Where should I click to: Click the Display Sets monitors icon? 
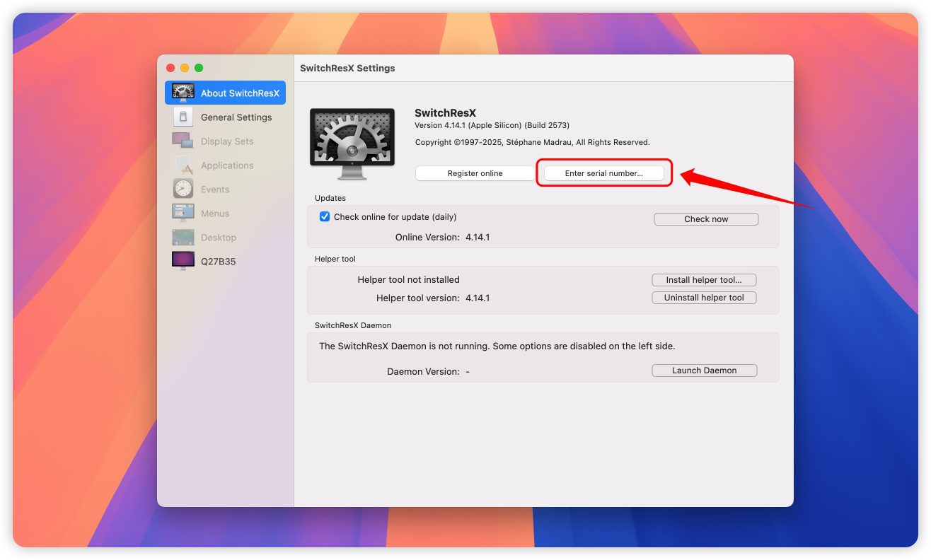point(183,141)
